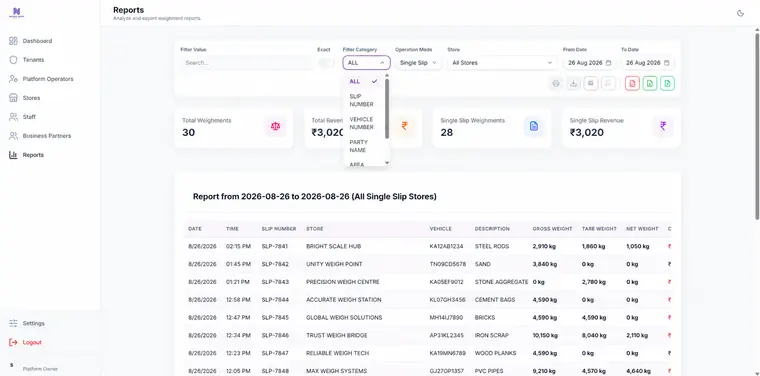
Task: Export report with the red file icon
Action: tap(632, 83)
